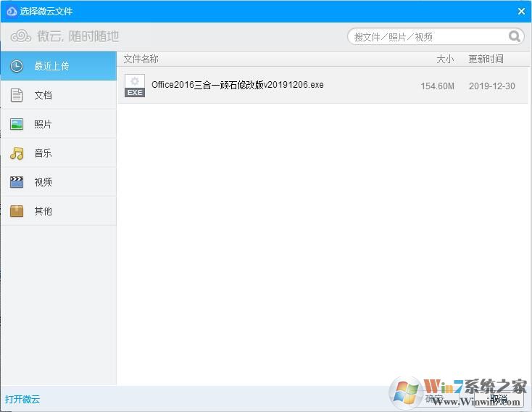Image resolution: width=532 pixels, height=412 pixels.
Task: Click the file size 154.60M
Action: pos(437,86)
